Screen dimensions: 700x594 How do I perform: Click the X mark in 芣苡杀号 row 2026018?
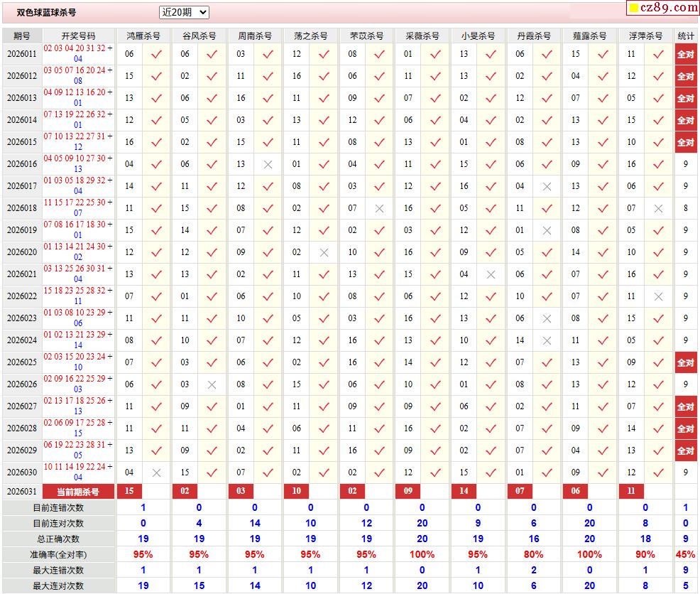pyautogui.click(x=379, y=208)
